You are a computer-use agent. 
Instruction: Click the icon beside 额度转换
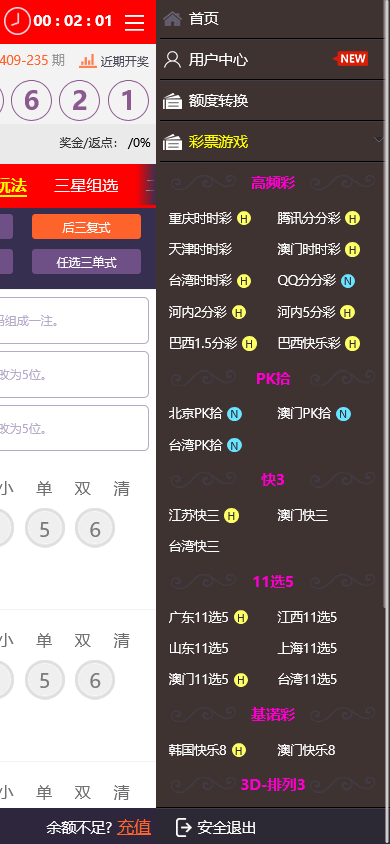point(172,101)
